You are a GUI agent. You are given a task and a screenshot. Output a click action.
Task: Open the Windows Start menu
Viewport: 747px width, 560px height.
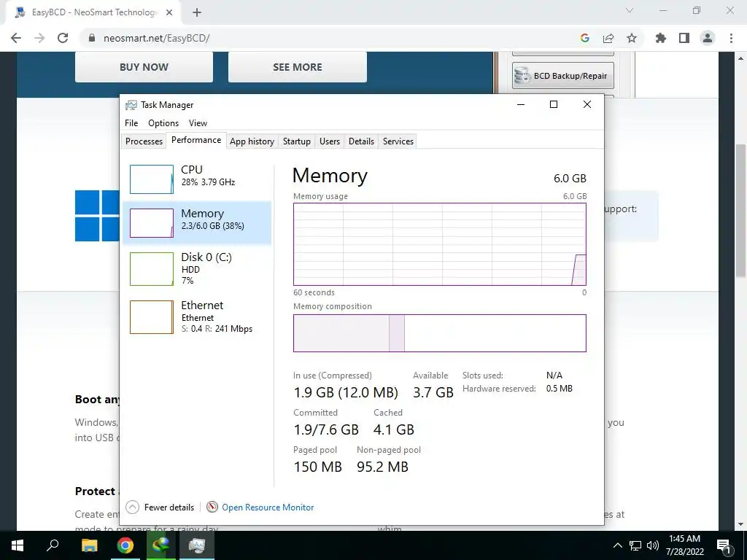[18, 545]
